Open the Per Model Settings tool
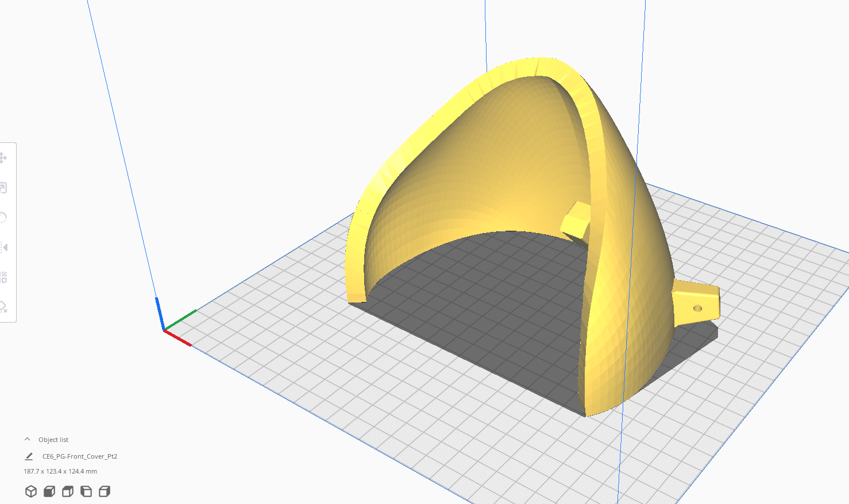The height and width of the screenshot is (504, 849). [3, 277]
